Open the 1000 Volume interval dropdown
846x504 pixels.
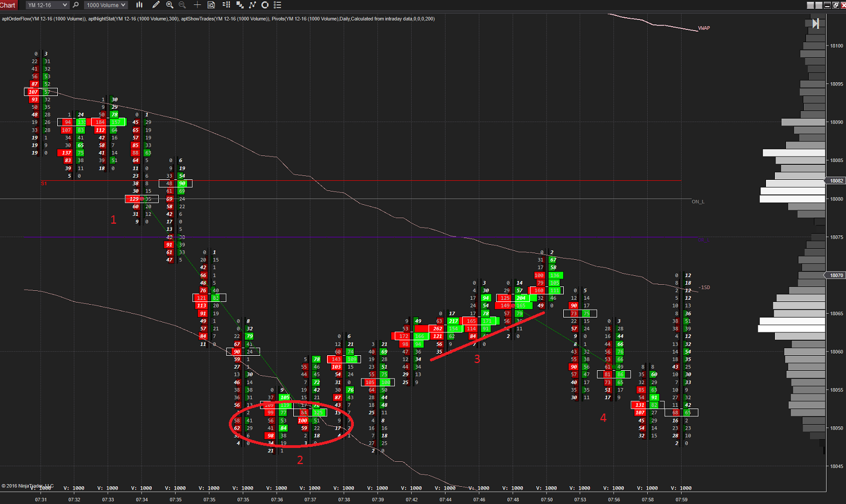[x=106, y=5]
